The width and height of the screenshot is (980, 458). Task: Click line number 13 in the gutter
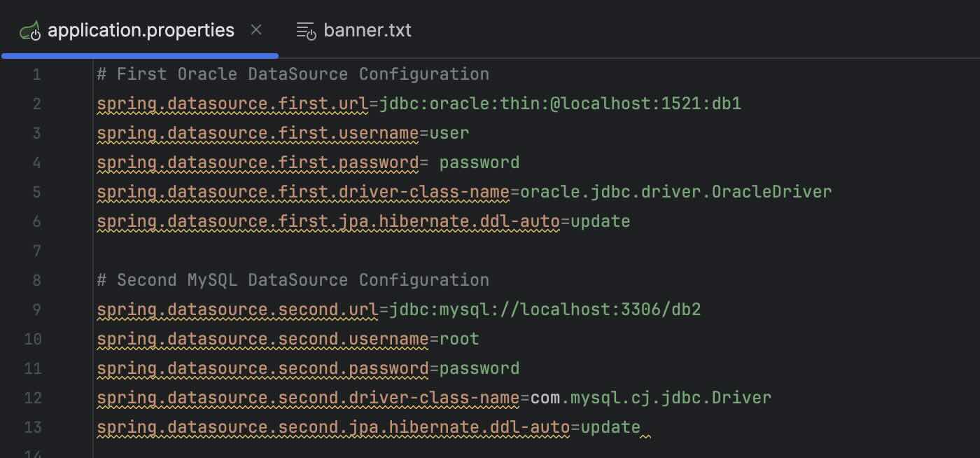click(x=32, y=427)
